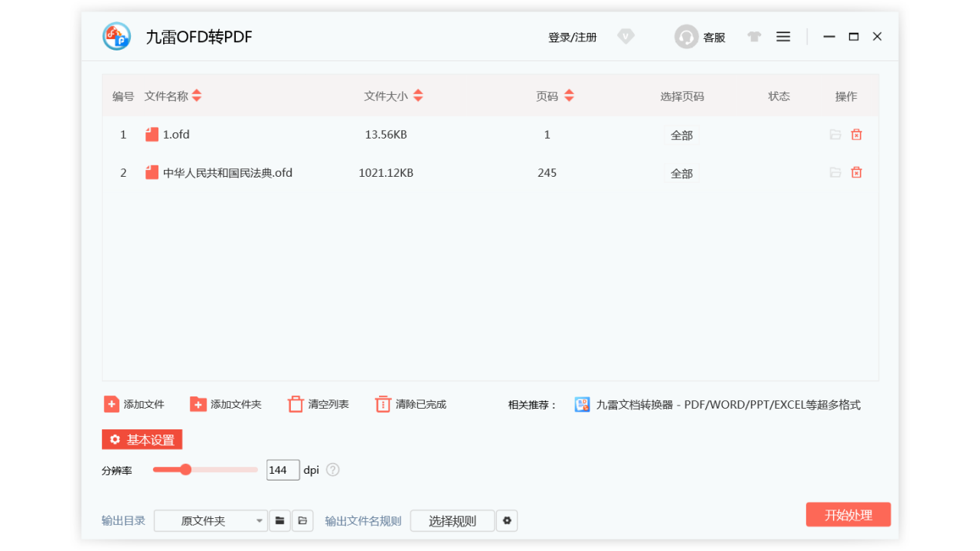Click the 九雷文档转换器 recommendation icon
The height and width of the screenshot is (551, 980).
583,404
